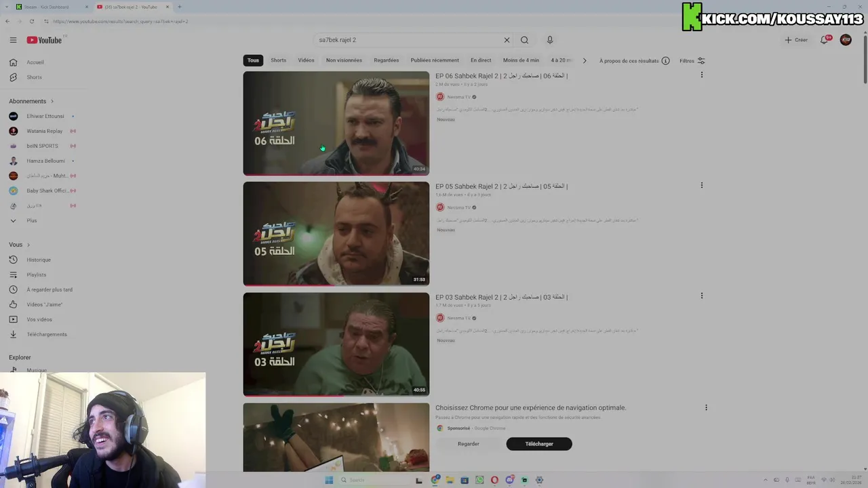Open Watania Replay subscription channel
The height and width of the screenshot is (488, 868).
pos(44,131)
